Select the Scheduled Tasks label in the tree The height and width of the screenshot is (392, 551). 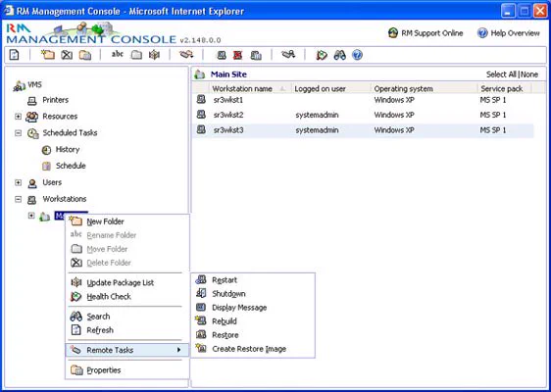(x=70, y=132)
